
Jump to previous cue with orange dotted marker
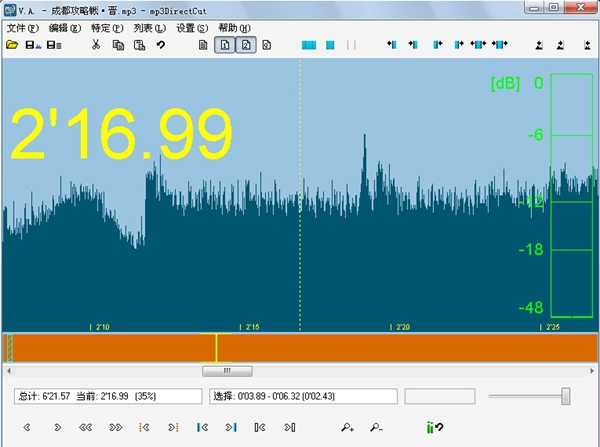144,427
